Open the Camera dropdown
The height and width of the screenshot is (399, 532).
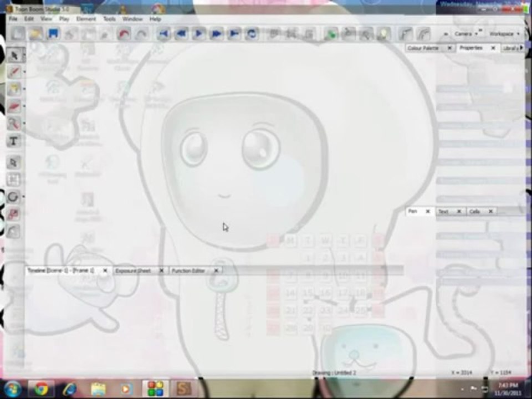[x=466, y=34]
